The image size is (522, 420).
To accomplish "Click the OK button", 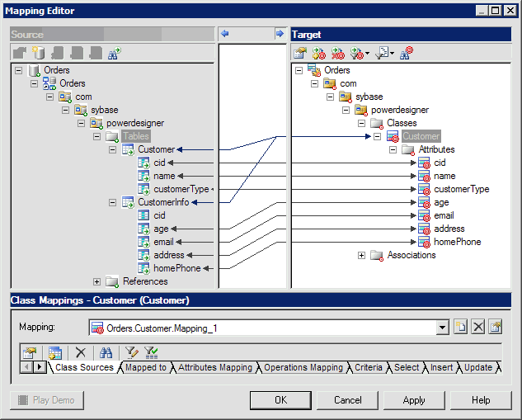I will [x=280, y=400].
